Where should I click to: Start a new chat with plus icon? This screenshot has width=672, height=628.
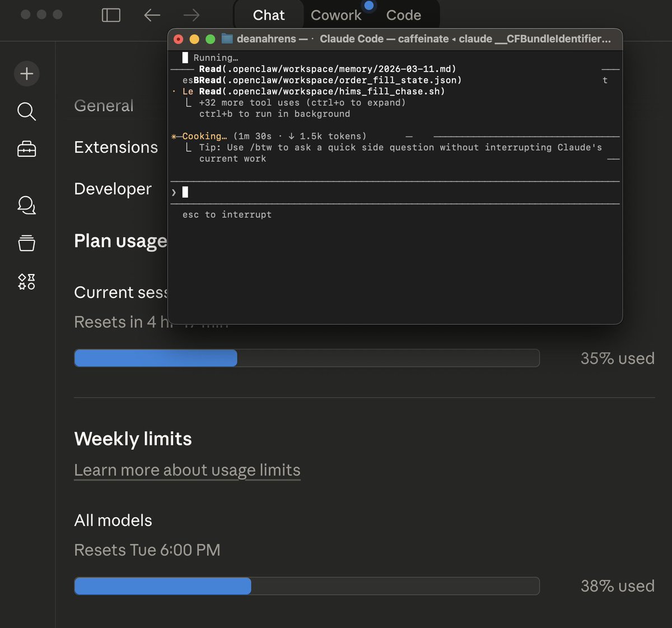26,73
